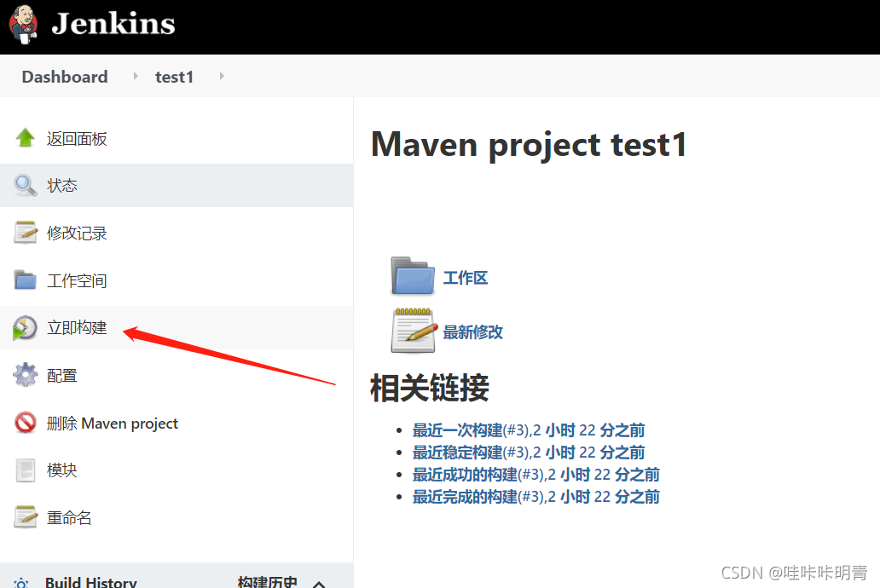
Task: Click the clock build icon
Action: pos(26,328)
